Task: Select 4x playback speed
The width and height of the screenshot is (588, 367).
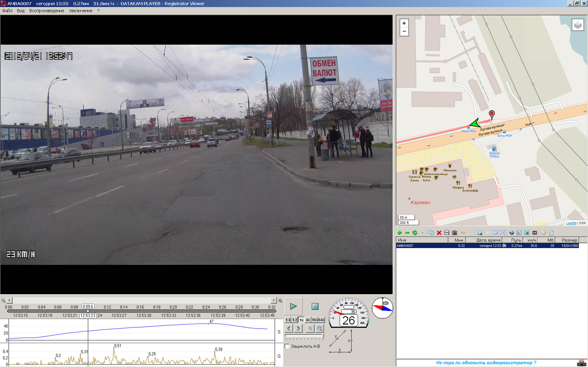Action: (x=308, y=320)
